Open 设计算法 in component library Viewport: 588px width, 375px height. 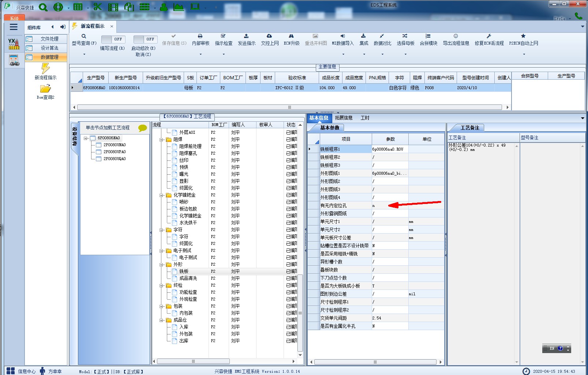pos(46,48)
